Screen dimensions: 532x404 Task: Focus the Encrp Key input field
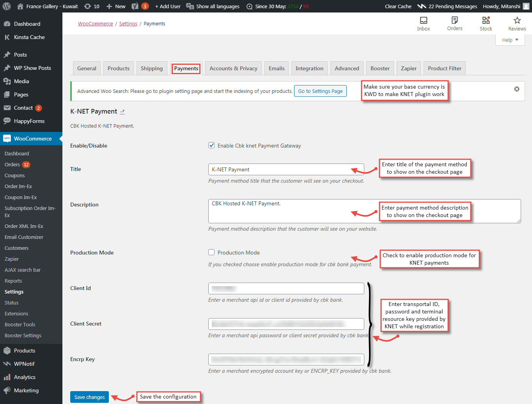pos(286,360)
